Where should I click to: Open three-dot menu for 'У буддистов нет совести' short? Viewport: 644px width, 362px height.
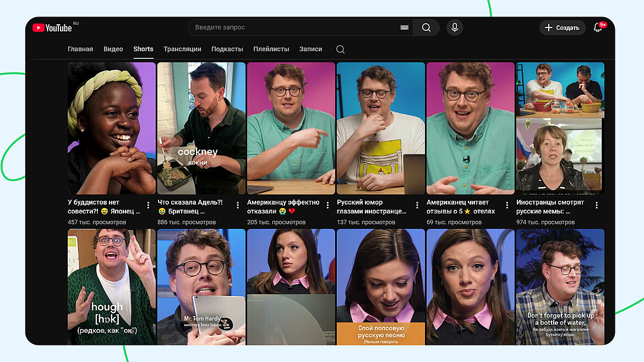point(148,205)
